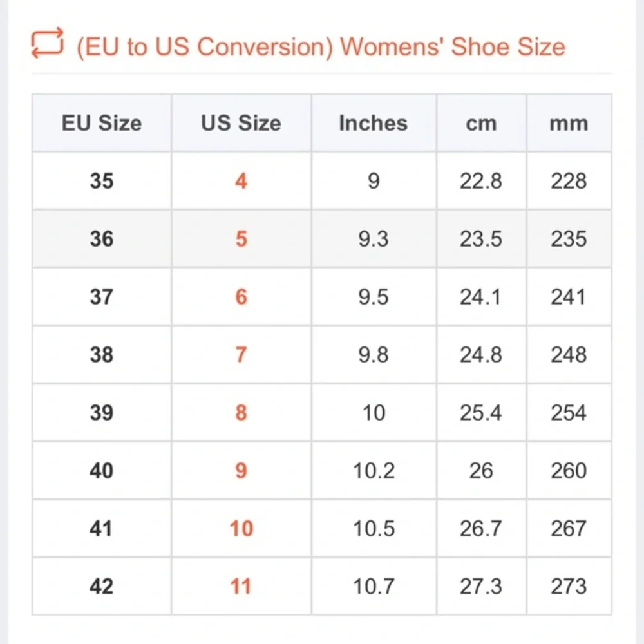Screen dimensions: 644x644
Task: Select the EU Size column header
Action: click(x=102, y=123)
